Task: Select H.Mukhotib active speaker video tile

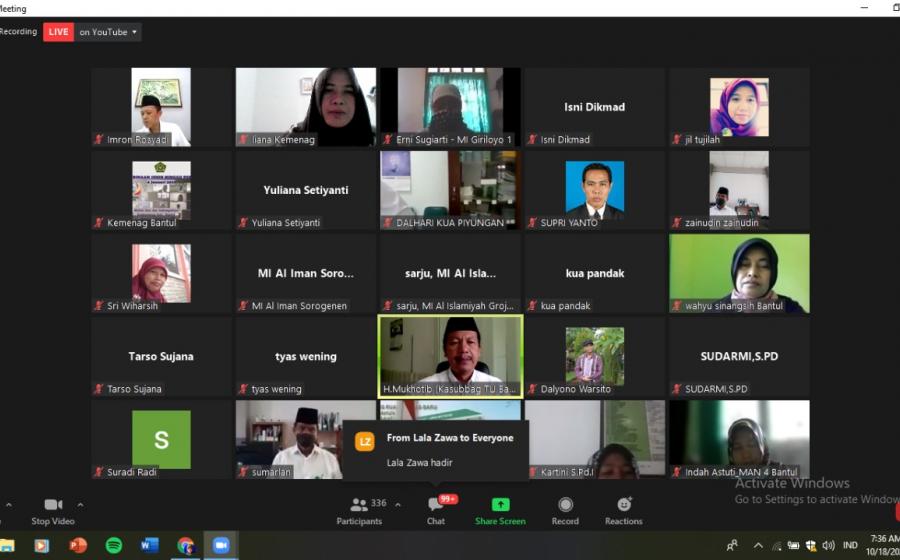Action: tap(450, 356)
